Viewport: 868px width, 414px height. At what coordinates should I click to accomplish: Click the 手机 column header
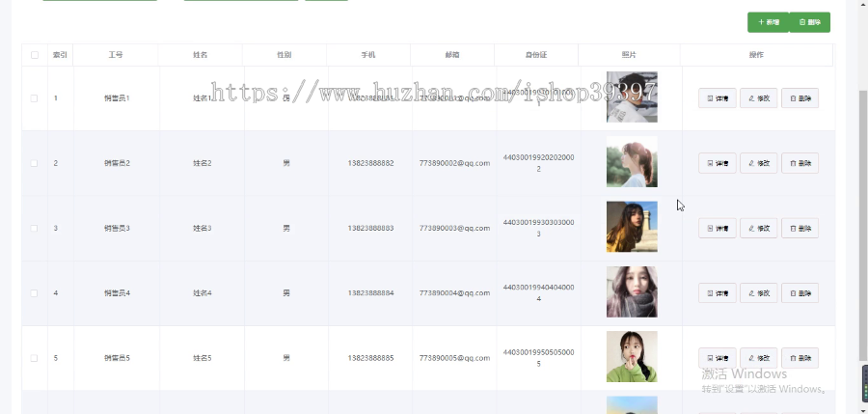pos(368,55)
